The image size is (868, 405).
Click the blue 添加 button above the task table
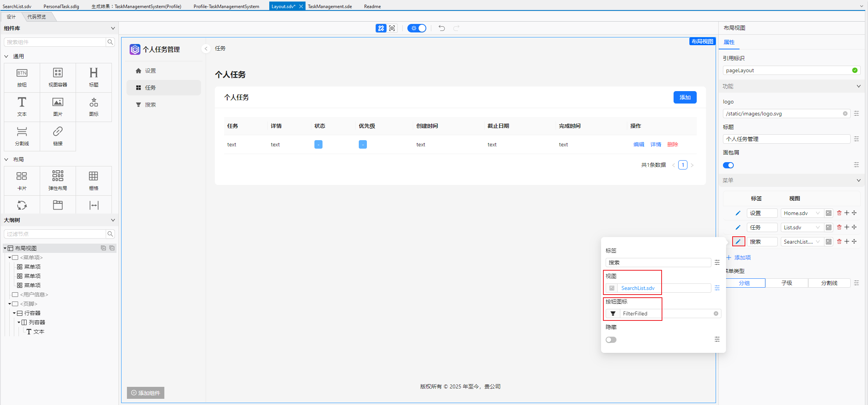tap(685, 97)
